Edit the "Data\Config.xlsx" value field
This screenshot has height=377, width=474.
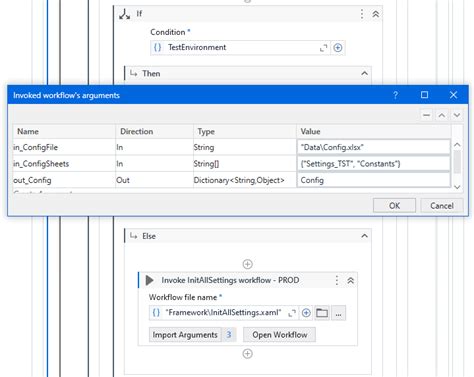pyautogui.click(x=374, y=147)
